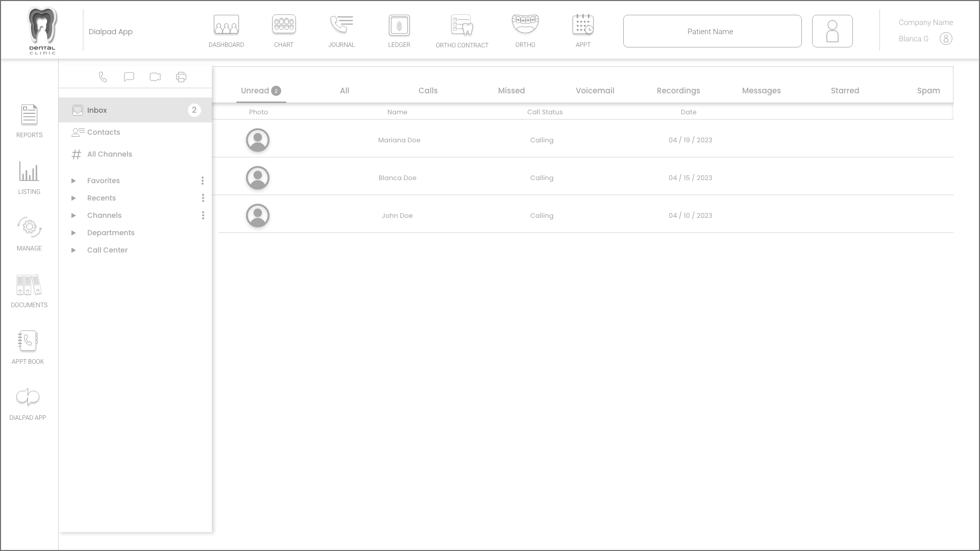Click the date 04 / 15 / 2023
This screenshot has width=980, height=551.
tap(690, 178)
